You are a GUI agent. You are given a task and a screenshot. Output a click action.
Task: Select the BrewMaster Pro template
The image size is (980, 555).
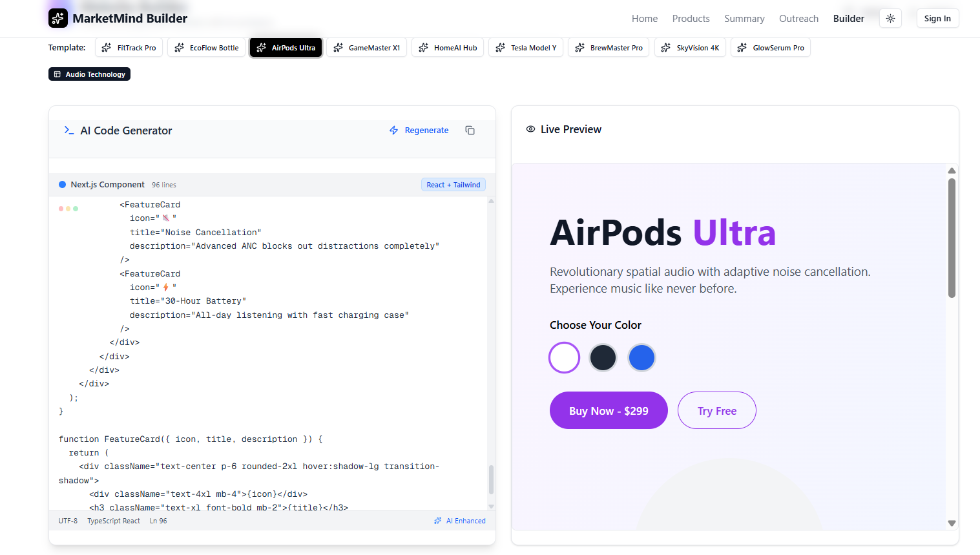(609, 48)
